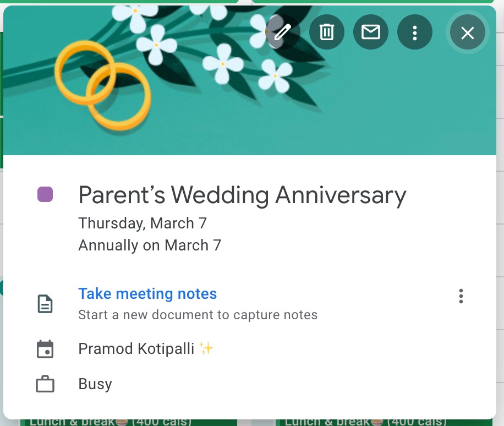Screen dimensions: 504x426
Task: Delete the event with the trash icon
Action: point(327,32)
